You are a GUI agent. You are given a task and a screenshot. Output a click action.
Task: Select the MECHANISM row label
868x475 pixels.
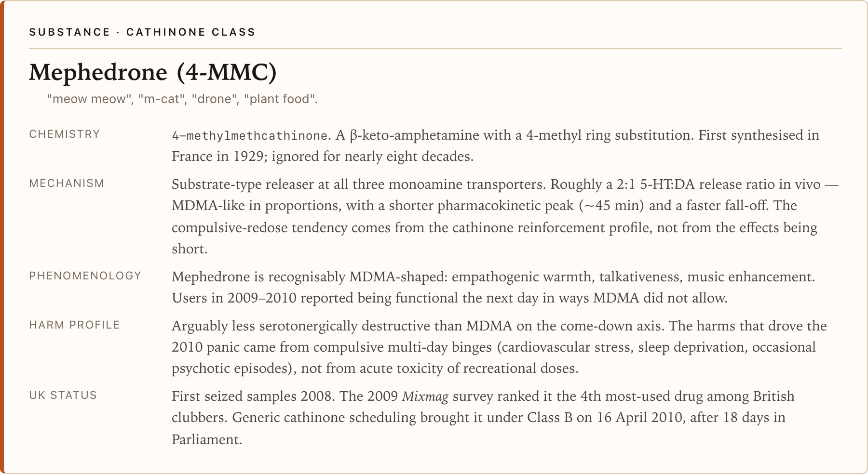pyautogui.click(x=67, y=184)
